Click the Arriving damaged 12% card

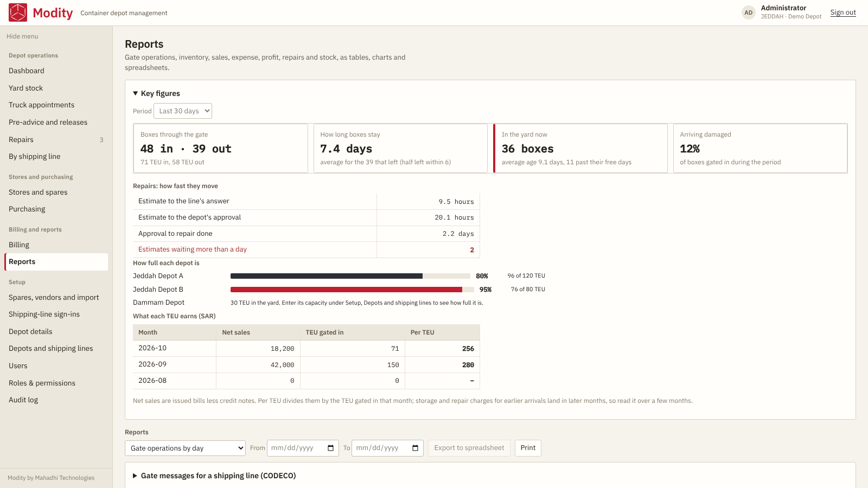tap(760, 148)
